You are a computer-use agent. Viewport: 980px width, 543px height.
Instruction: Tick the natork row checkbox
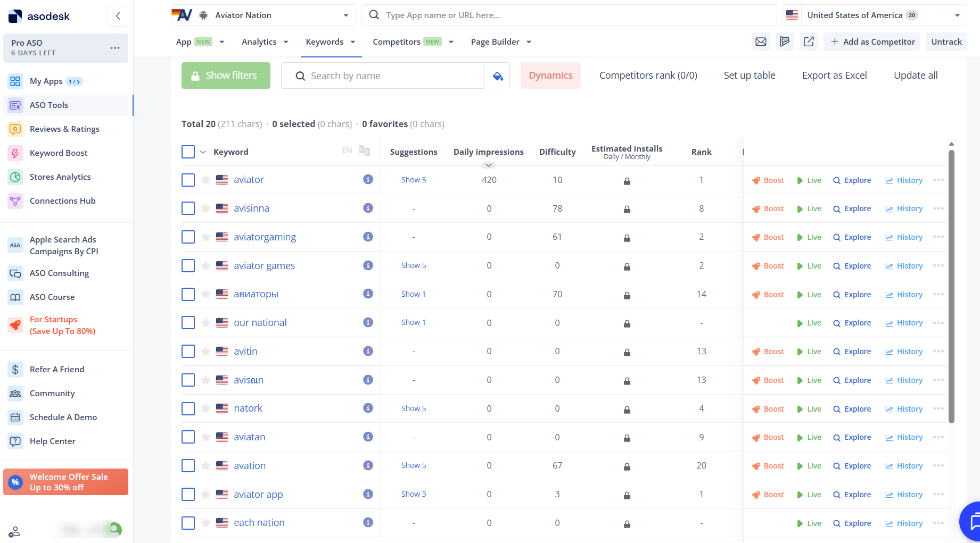[188, 408]
